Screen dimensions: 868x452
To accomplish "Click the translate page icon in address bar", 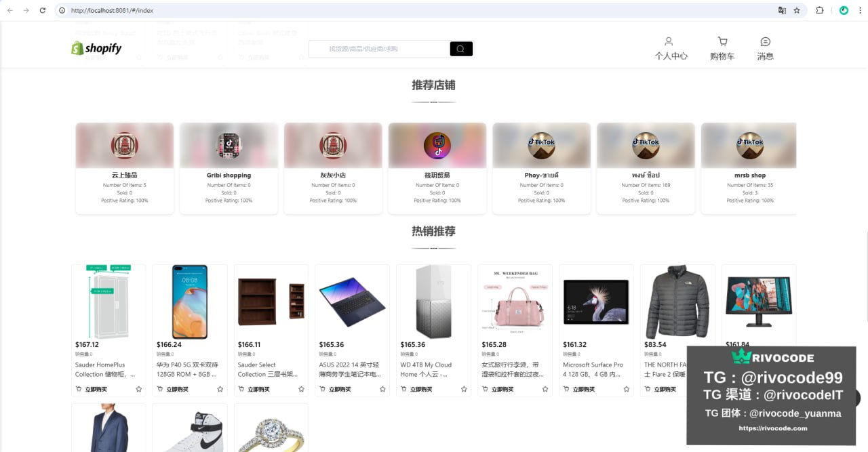I will coord(782,11).
